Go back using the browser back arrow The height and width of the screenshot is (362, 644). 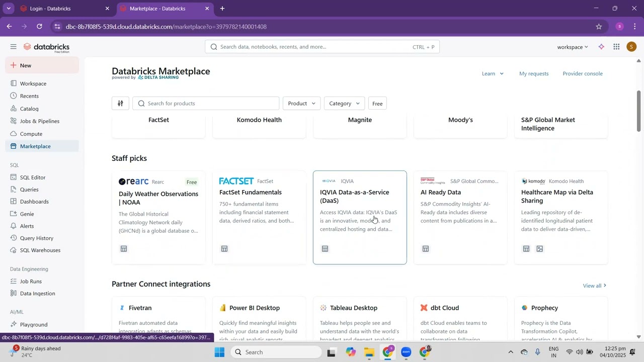10,27
